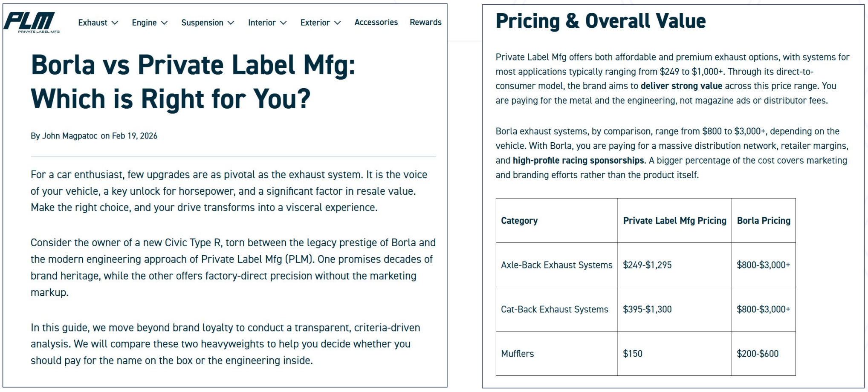Select the Category column header cell
Viewport: 868px width, 392px height.
519,221
